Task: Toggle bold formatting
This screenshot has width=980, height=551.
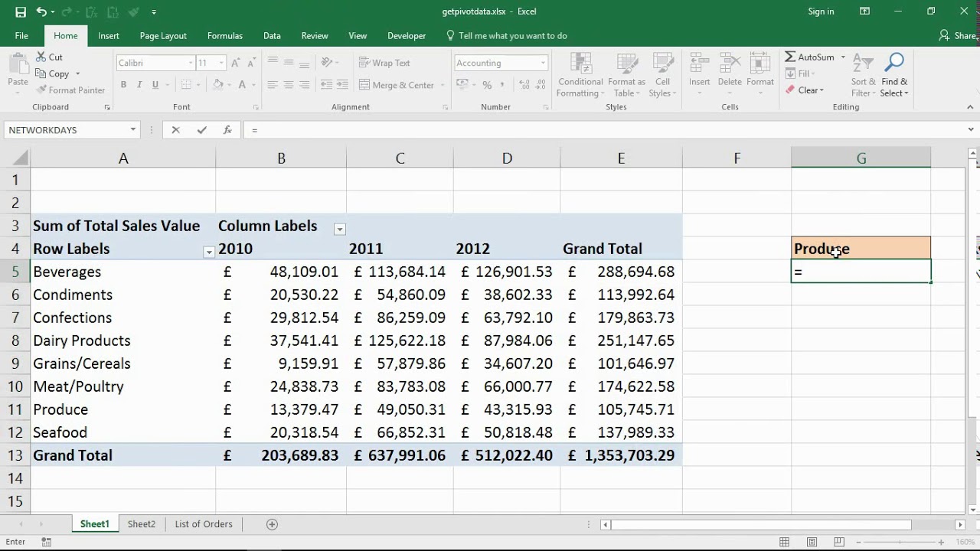Action: pos(123,85)
